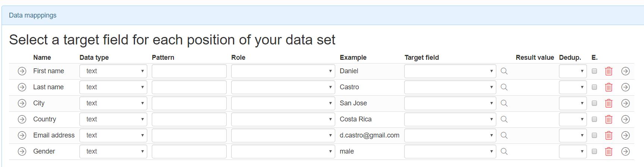Click magnifier icon in Last name row
644x167 pixels.
click(504, 87)
